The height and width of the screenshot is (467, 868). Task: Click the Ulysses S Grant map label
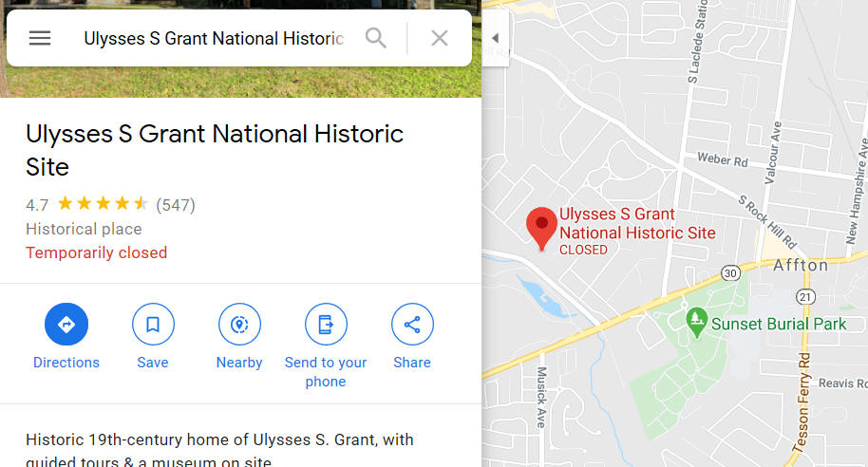637,224
